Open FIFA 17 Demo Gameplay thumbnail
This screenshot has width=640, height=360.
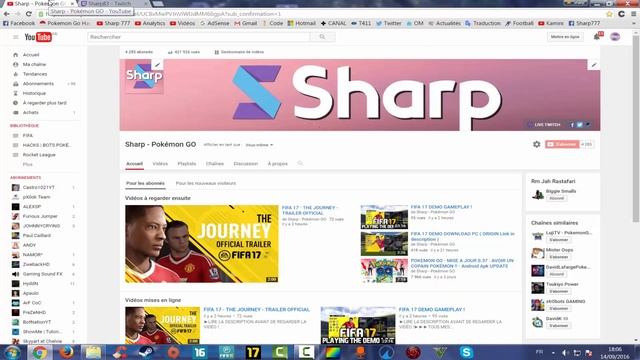[384, 217]
